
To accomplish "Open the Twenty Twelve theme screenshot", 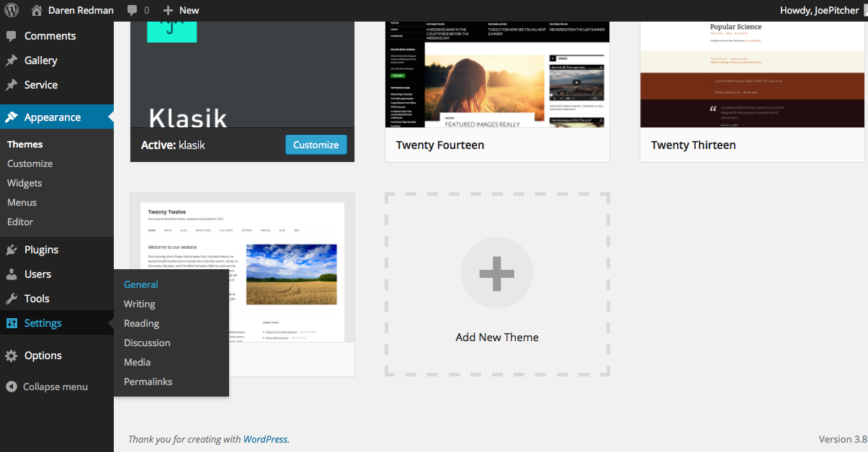I will [242, 267].
